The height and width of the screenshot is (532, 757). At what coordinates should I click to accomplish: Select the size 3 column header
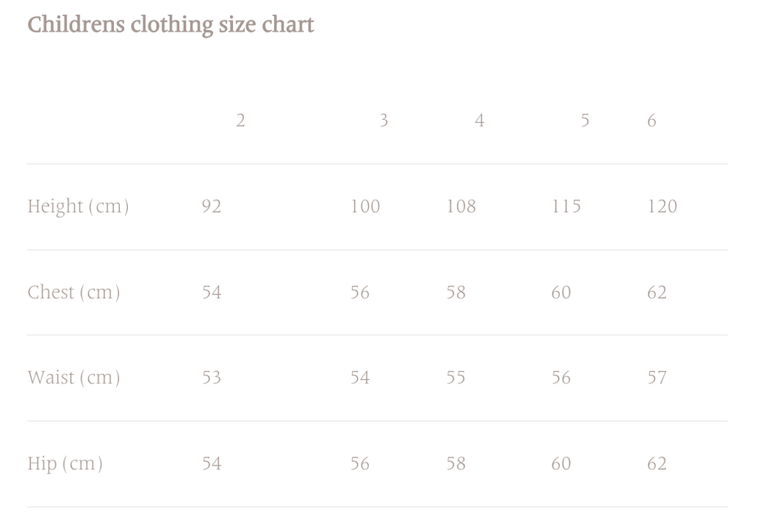pos(384,120)
